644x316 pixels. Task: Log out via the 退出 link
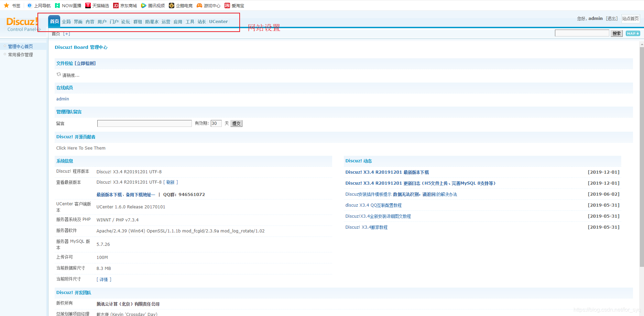[612, 18]
